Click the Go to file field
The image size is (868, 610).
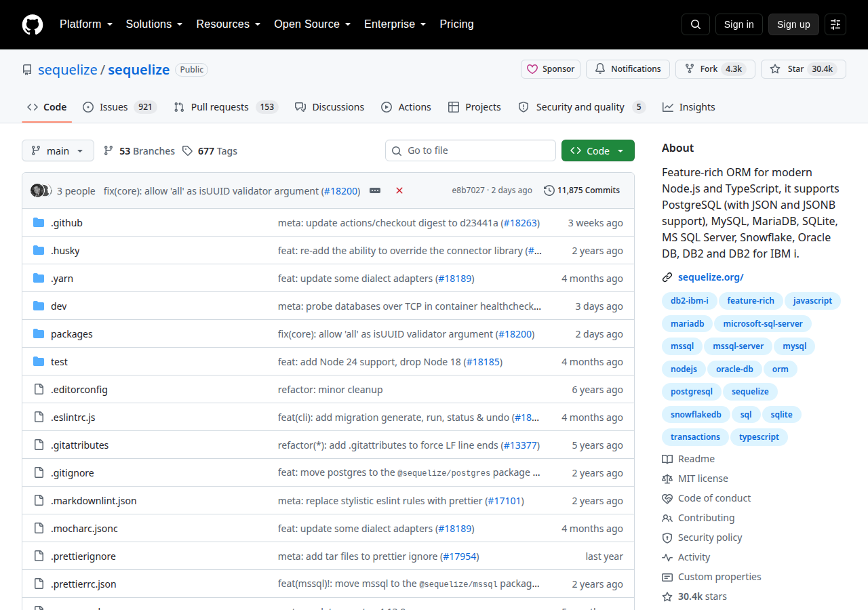pyautogui.click(x=471, y=150)
